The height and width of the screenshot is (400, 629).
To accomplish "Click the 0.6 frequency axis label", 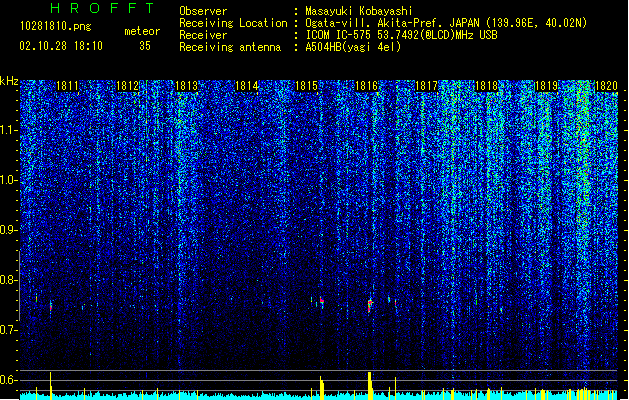I will [x=8, y=380].
